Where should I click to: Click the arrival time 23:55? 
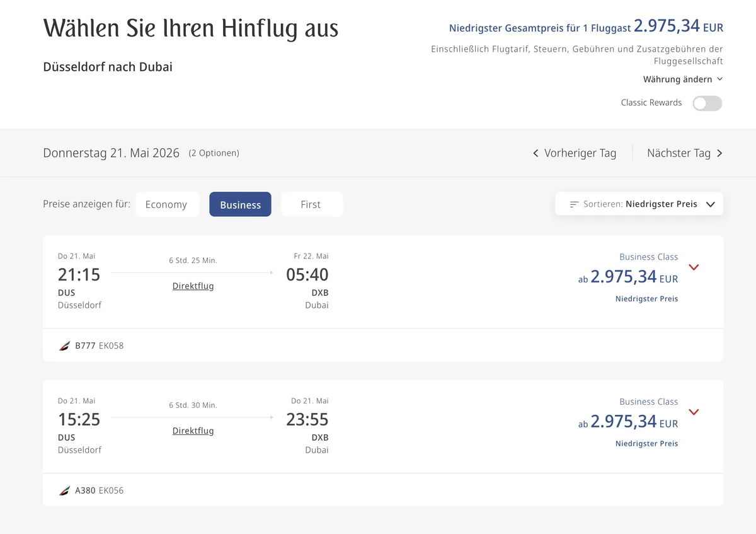tap(307, 420)
